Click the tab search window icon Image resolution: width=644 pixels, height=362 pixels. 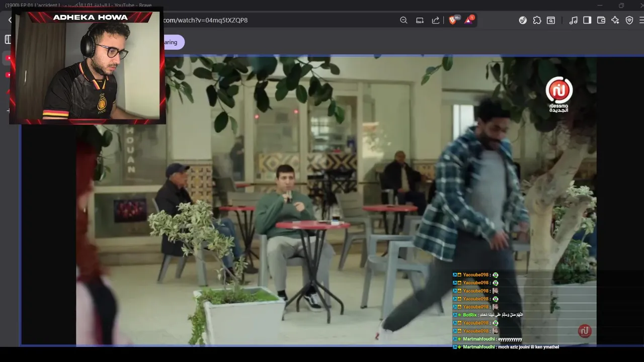click(551, 20)
